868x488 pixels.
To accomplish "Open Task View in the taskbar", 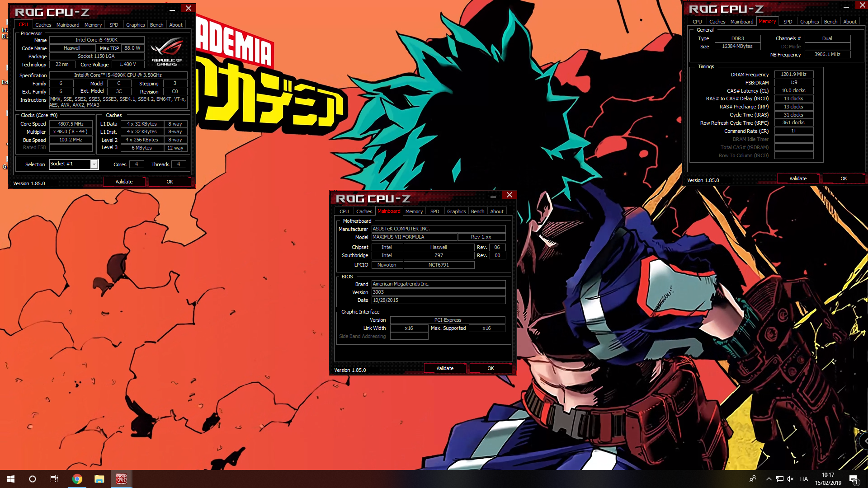I will (54, 479).
